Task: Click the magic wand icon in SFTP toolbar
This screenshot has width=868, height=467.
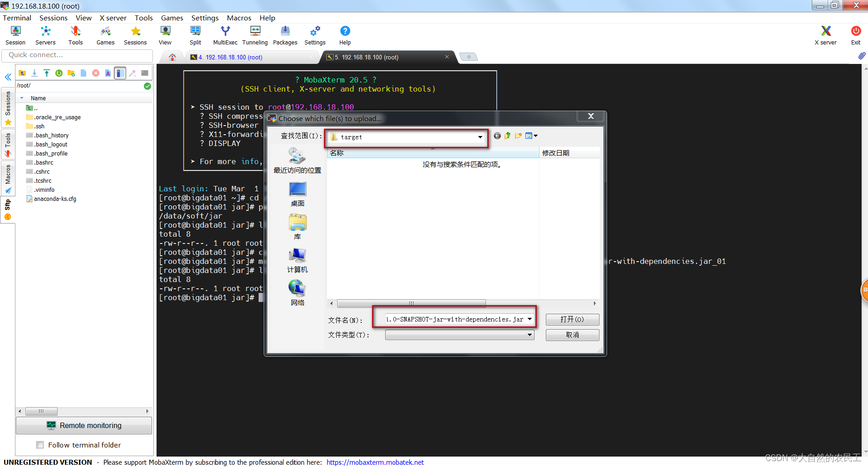Action: point(132,73)
